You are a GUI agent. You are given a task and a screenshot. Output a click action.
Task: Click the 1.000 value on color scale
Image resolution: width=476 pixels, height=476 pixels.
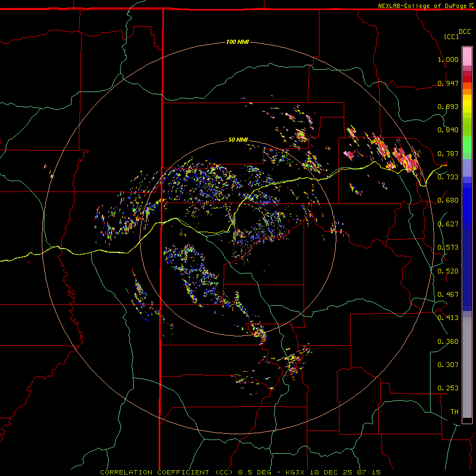[448, 59]
